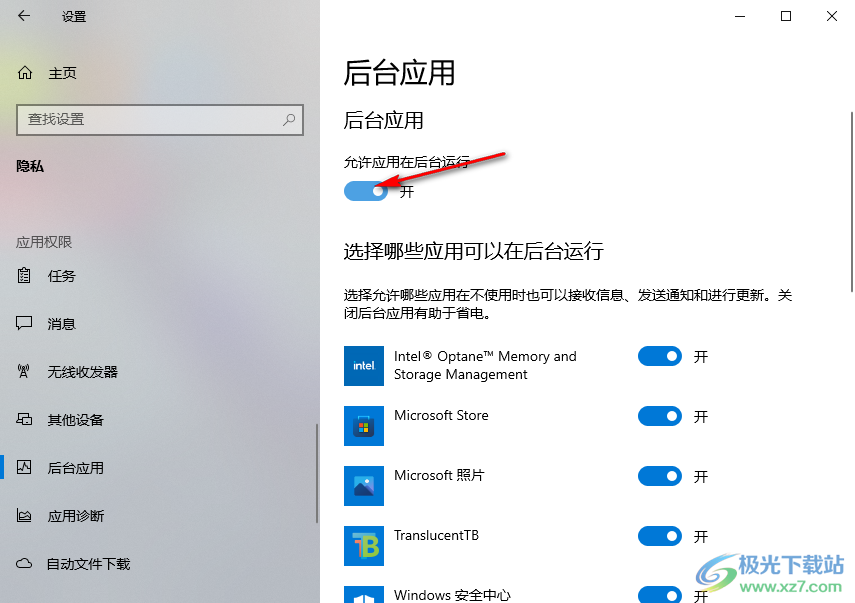Toggle Intel Optane Memory background switch
The image size is (855, 603).
pyautogui.click(x=660, y=357)
